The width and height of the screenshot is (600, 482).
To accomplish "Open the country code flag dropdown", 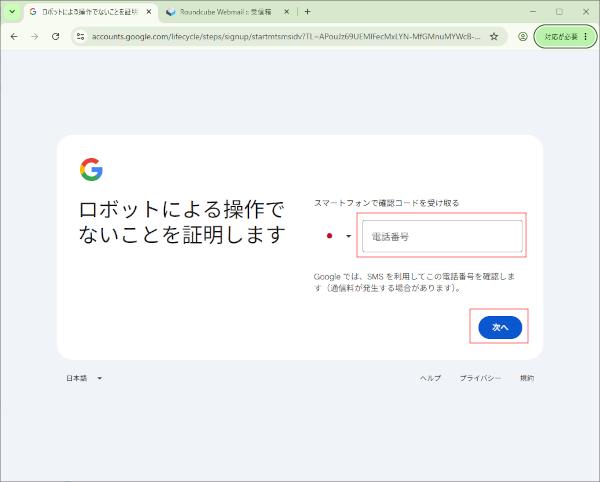I will (338, 236).
